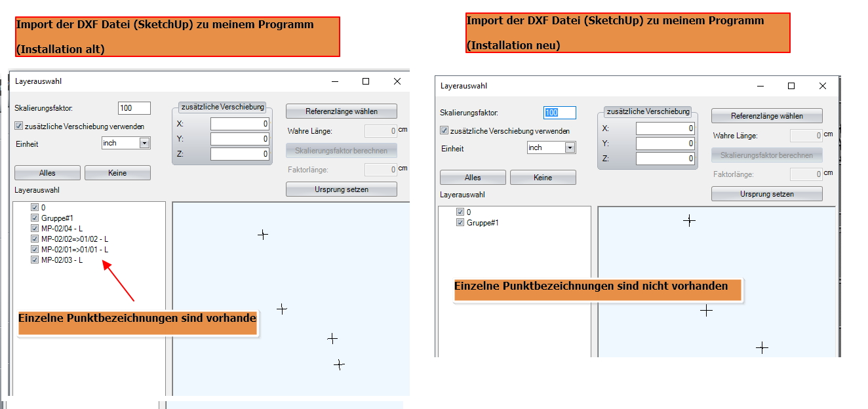This screenshot has height=409, width=868.
Task: Click the highlighted Skalierungsfaktor field in right dialog
Action: click(559, 113)
